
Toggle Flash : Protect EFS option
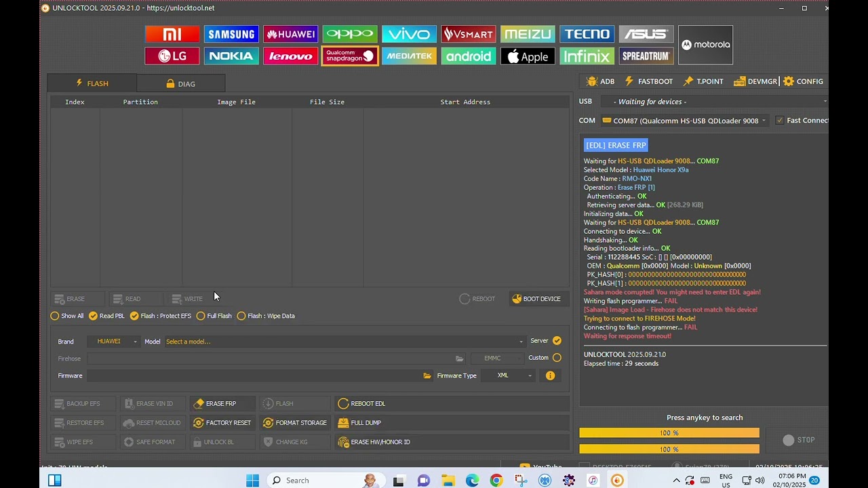pos(161,316)
